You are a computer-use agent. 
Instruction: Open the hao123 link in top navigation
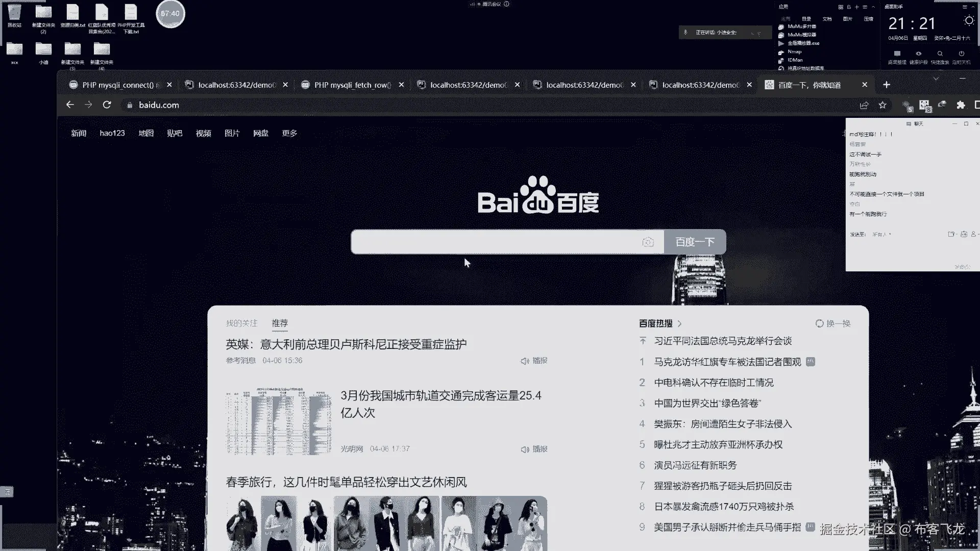tap(112, 133)
